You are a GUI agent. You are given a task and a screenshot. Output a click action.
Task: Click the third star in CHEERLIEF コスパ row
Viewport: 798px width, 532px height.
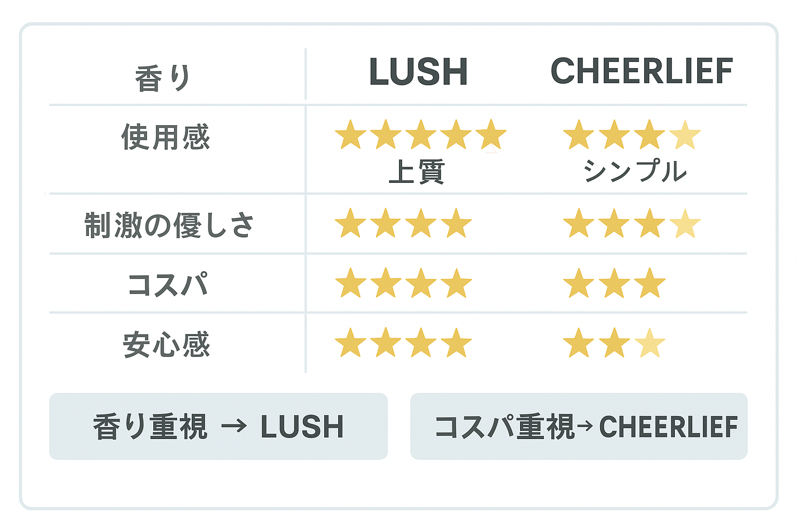(649, 284)
